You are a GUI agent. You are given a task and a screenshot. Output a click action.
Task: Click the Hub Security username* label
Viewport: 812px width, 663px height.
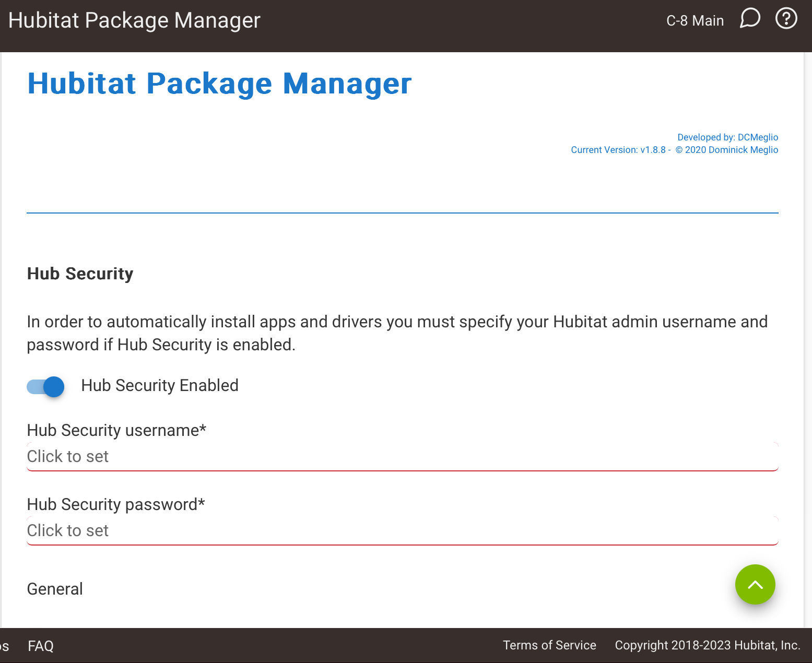click(116, 430)
